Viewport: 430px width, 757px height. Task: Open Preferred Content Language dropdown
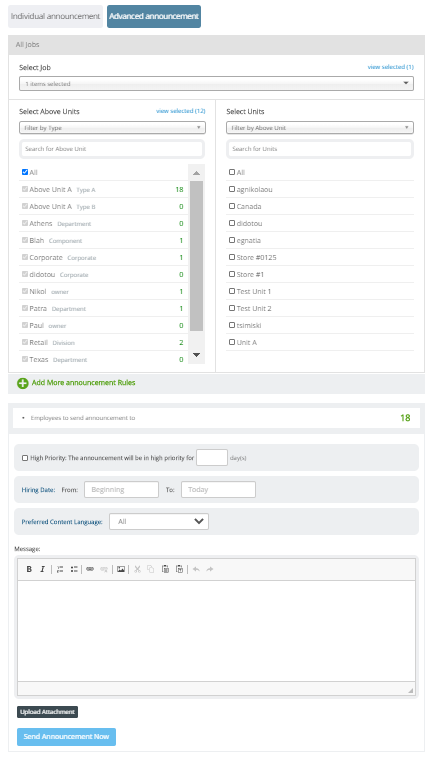[159, 521]
